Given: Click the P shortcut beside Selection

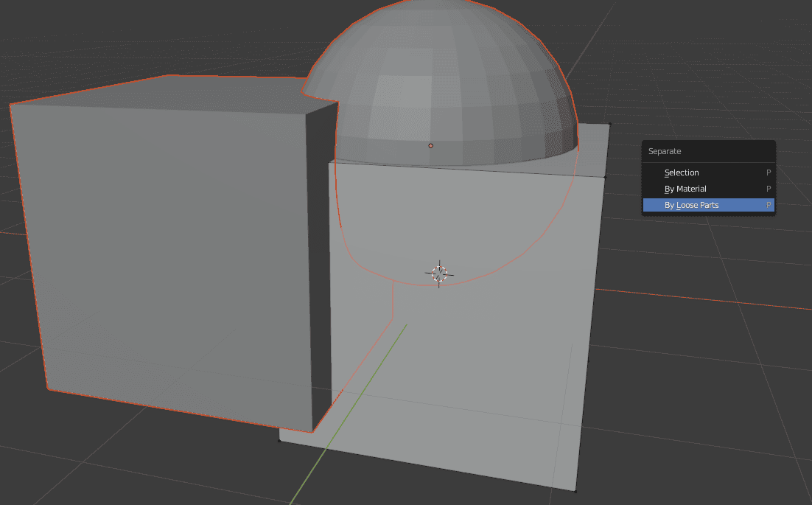Looking at the screenshot, I should [768, 172].
